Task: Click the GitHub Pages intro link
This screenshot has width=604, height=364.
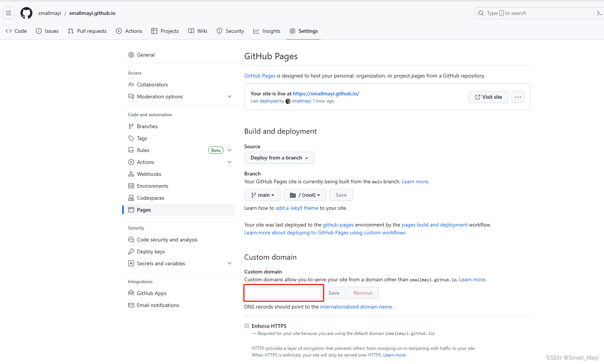Action: (260, 76)
